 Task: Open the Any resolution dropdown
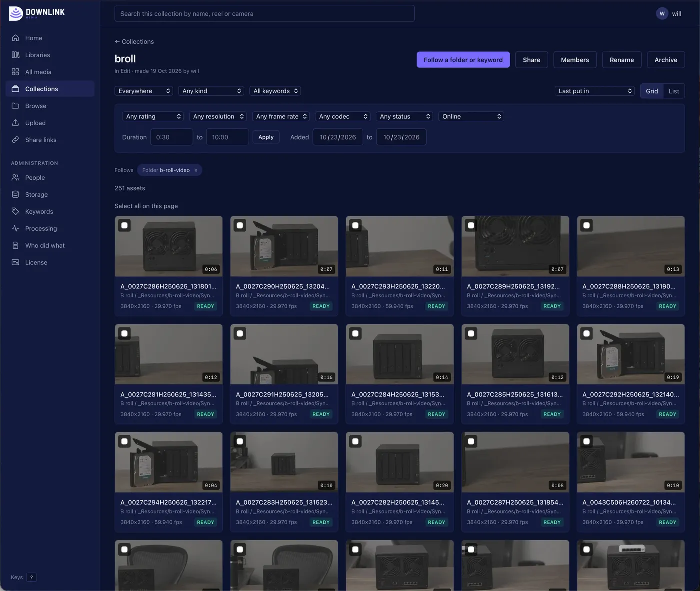coord(218,116)
